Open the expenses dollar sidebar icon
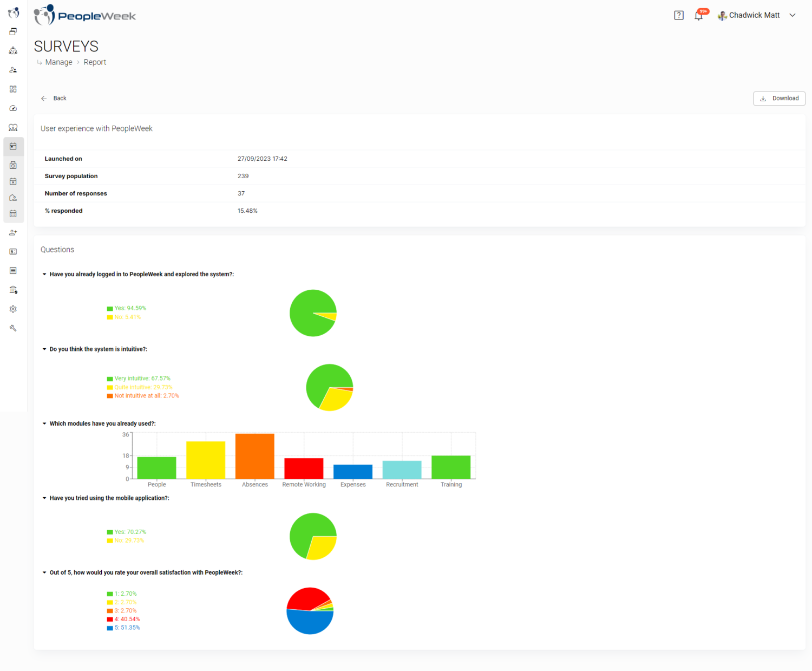This screenshot has width=812, height=671. click(13, 251)
